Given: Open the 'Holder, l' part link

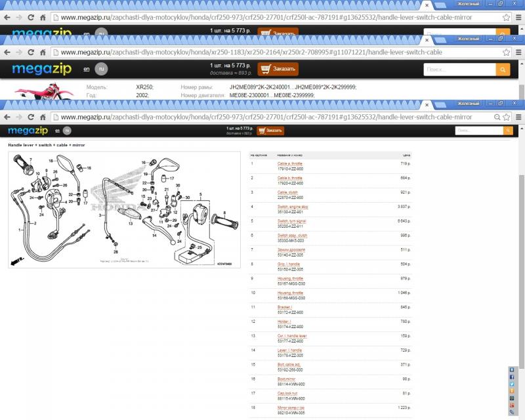Looking at the screenshot, I should [284, 322].
